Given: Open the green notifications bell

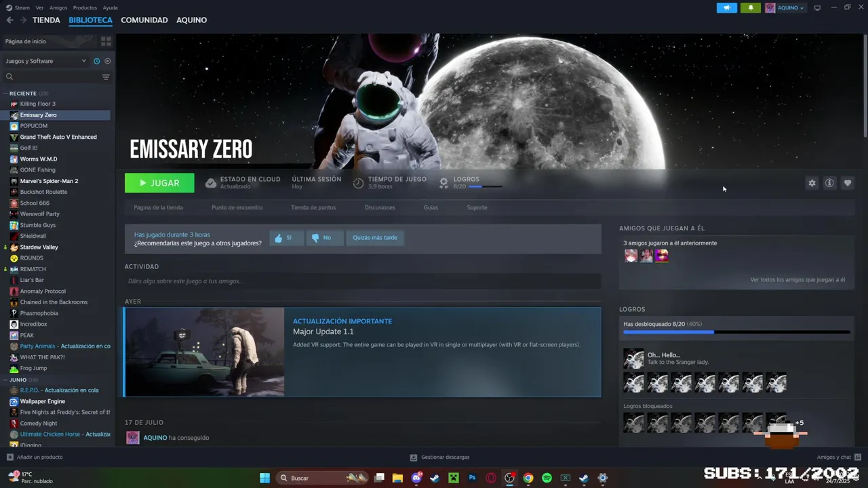Looking at the screenshot, I should [x=751, y=8].
